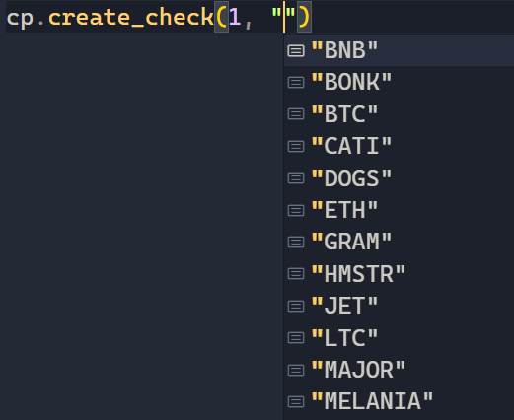Image resolution: width=514 pixels, height=420 pixels.
Task: Pick the "BTC" completion entry
Action: click(399, 114)
